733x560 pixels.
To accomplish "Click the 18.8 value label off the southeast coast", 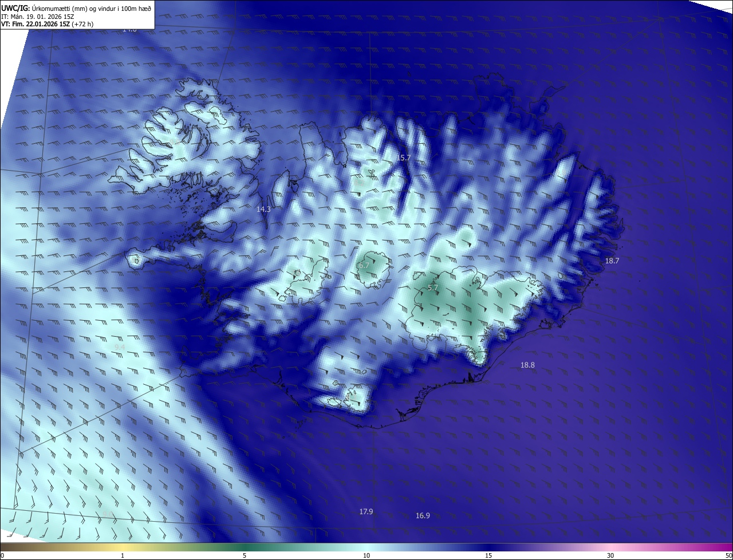I will 527,365.
